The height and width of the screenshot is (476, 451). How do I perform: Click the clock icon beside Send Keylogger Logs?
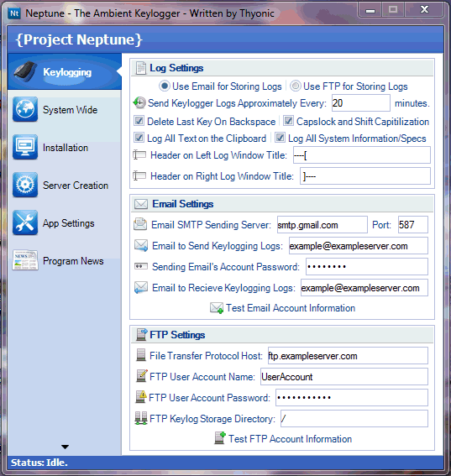coord(139,103)
